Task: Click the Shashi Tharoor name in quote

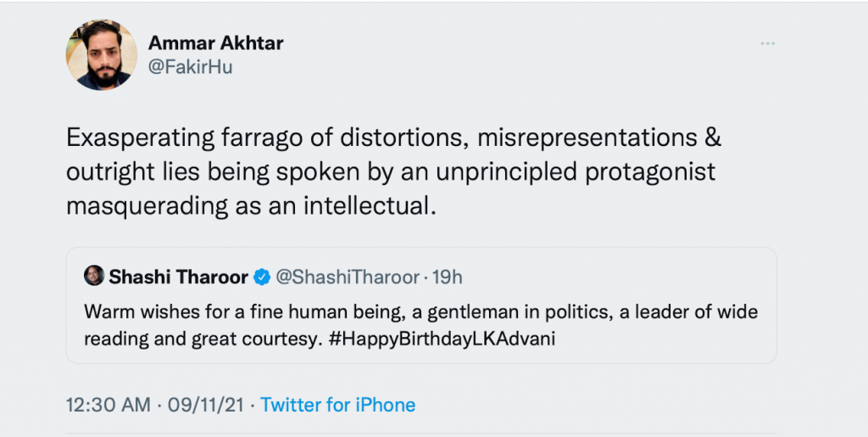Action: pos(178,277)
